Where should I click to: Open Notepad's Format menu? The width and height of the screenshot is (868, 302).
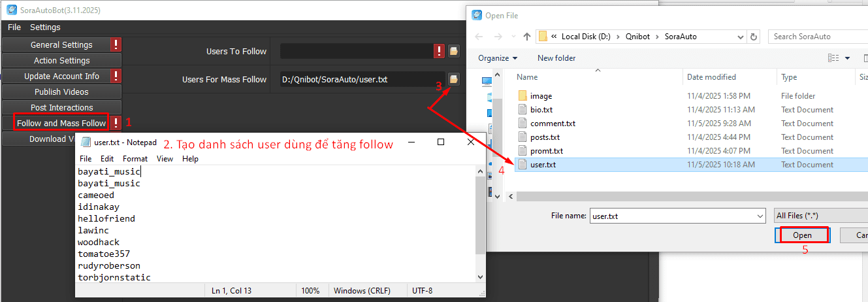[x=135, y=159]
